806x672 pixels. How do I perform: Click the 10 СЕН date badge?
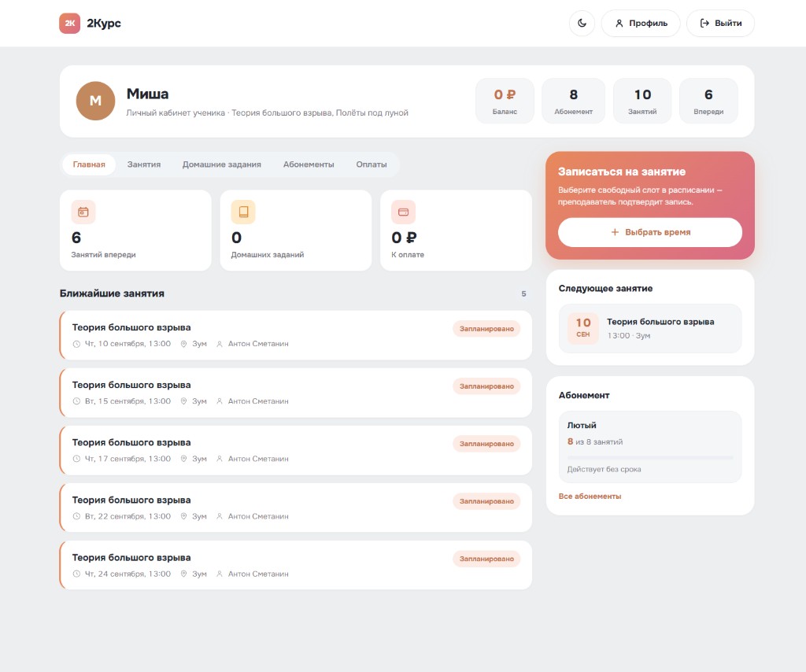(x=583, y=328)
